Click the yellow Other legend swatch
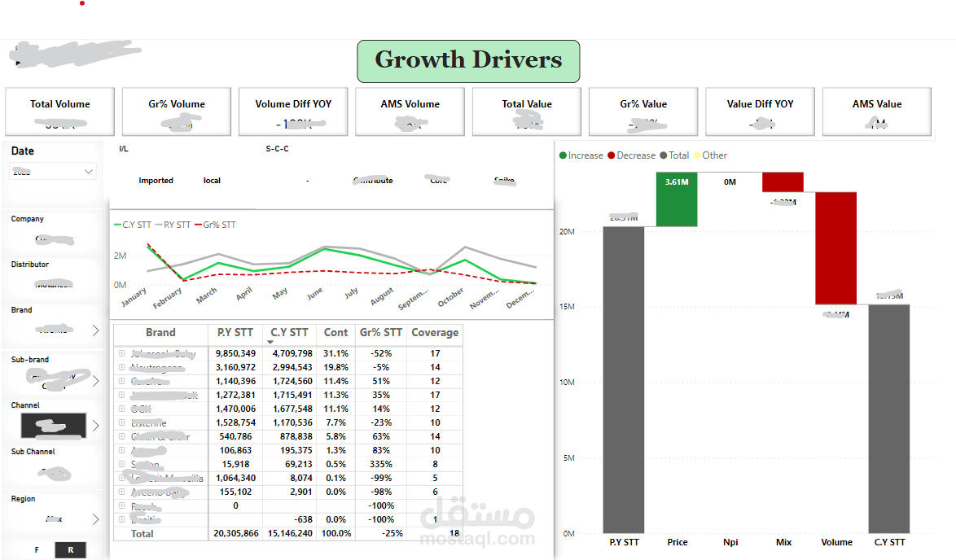The image size is (956, 560). pyautogui.click(x=696, y=155)
